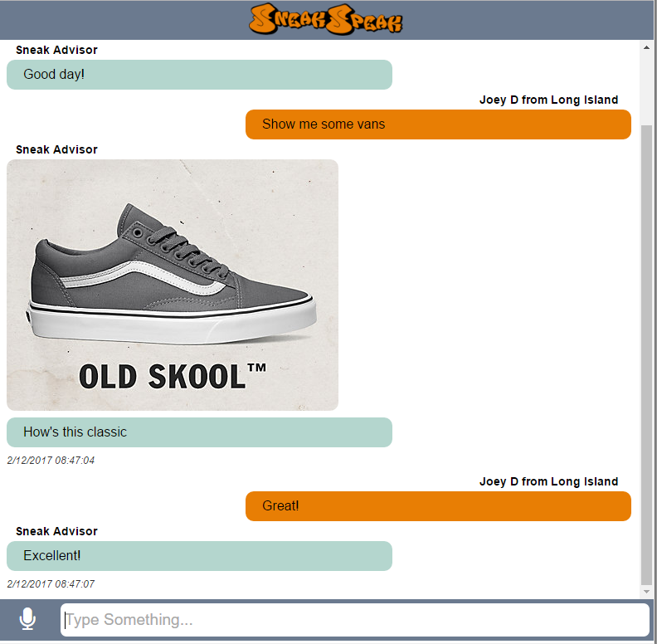This screenshot has width=657, height=644.
Task: Click Joey D from Long Island above 'Show me some vans'
Action: 549,100
